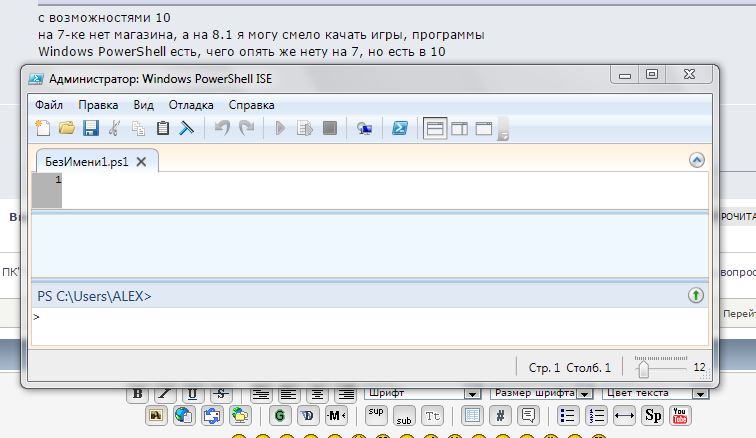Redo the edit in ISE toolbar
Screen dimensions: 756x438
click(246, 128)
